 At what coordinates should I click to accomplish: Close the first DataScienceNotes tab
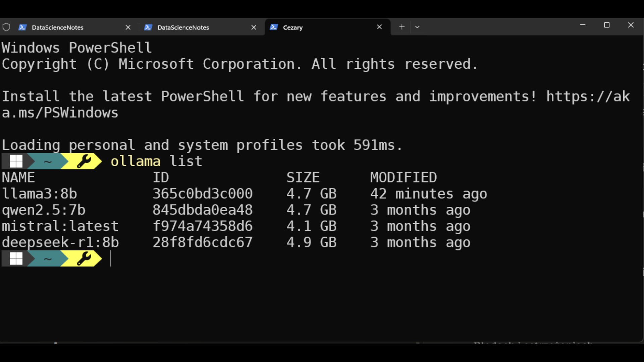pos(128,27)
